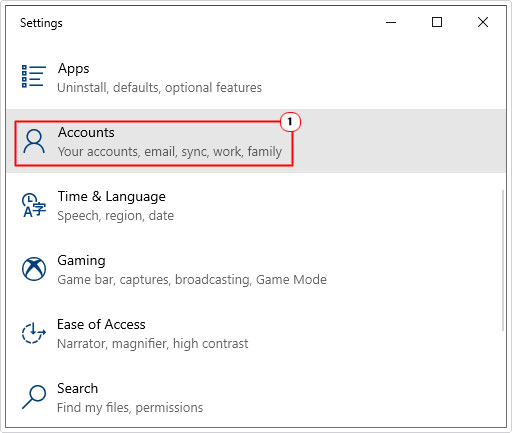Close the Settings window
The width and height of the screenshot is (512, 433).
coord(483,23)
